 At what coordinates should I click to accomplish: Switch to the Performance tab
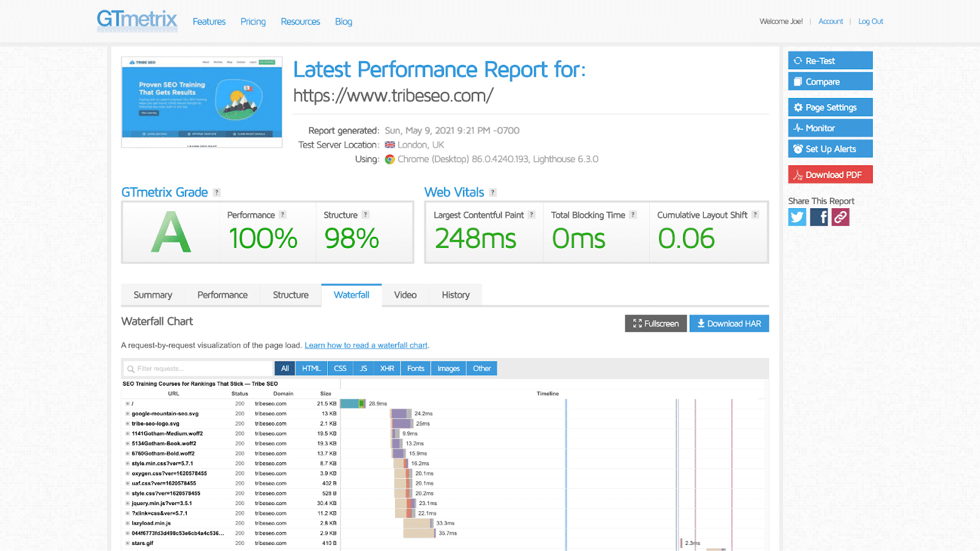tap(222, 295)
